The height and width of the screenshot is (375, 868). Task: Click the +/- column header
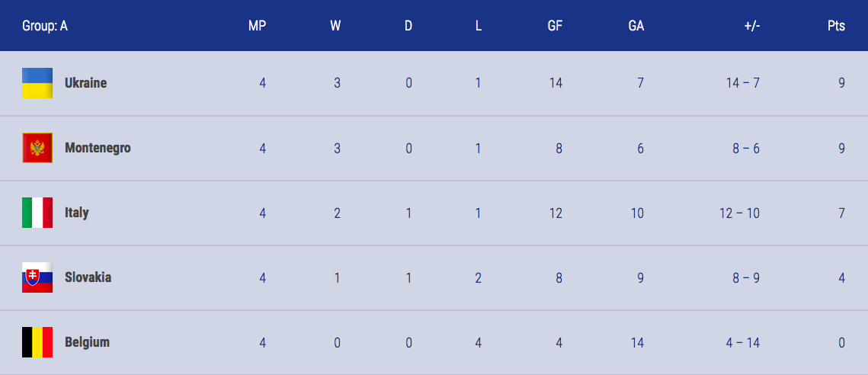752,26
